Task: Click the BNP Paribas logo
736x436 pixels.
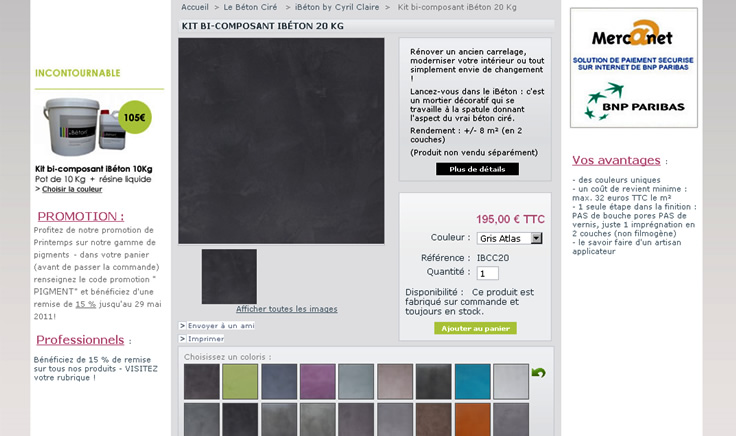Action: click(x=634, y=101)
